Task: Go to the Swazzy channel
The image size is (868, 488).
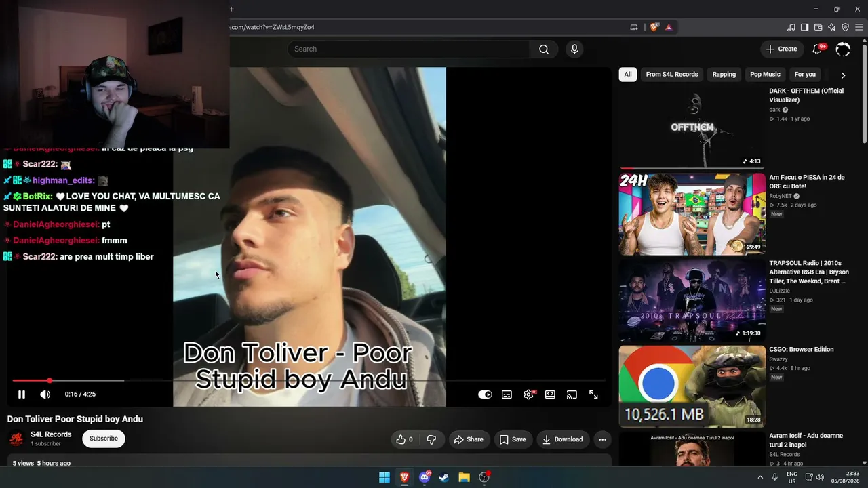Action: click(x=778, y=359)
